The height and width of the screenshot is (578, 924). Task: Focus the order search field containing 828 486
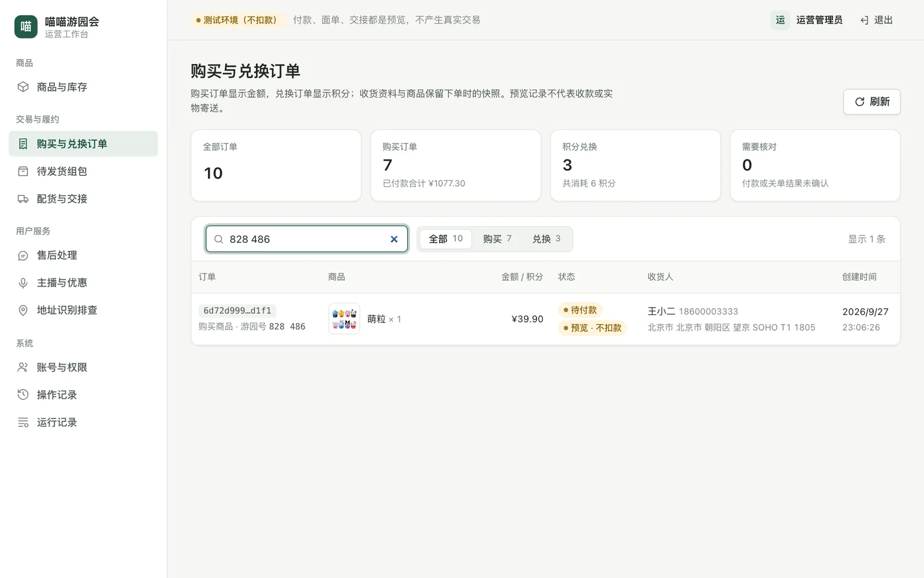[x=307, y=239]
